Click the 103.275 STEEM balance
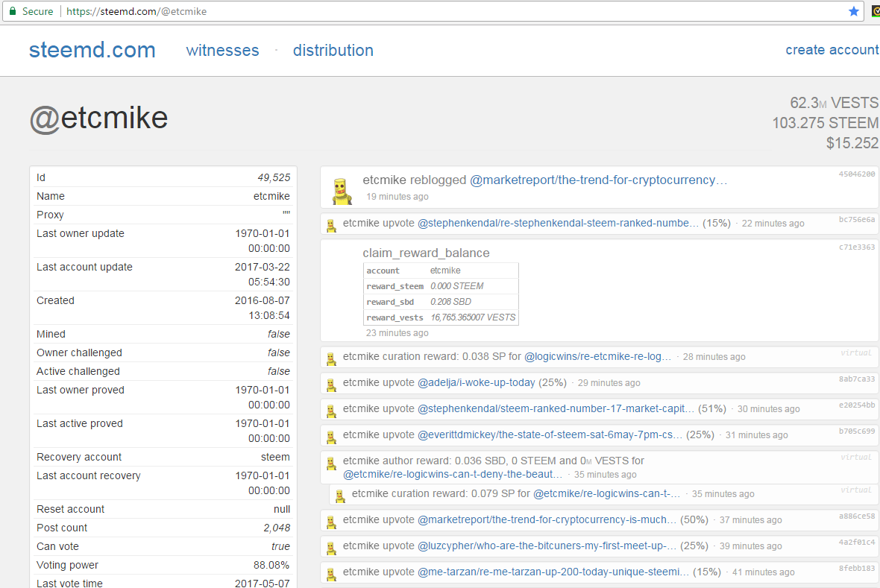This screenshot has width=880, height=588. [825, 123]
